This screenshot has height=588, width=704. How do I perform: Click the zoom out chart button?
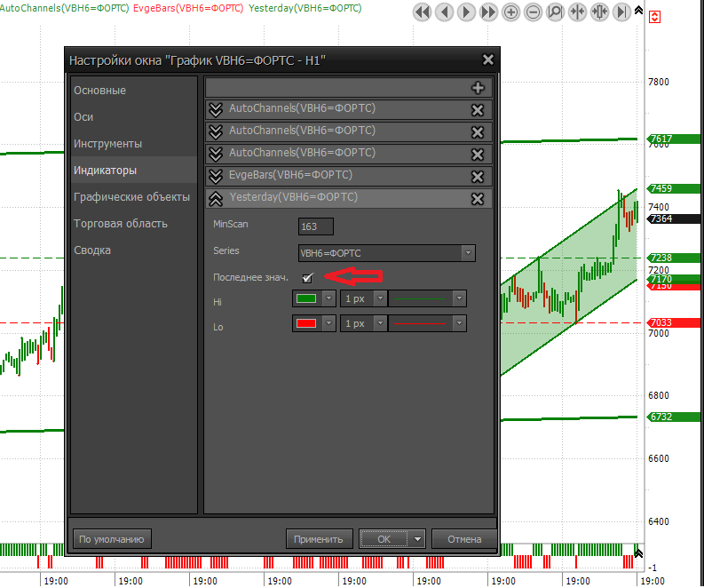[533, 12]
